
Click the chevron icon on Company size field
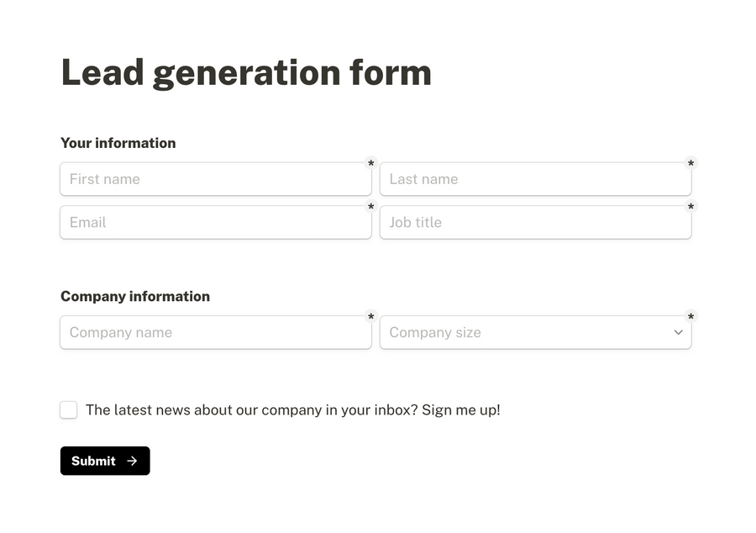[x=678, y=332]
